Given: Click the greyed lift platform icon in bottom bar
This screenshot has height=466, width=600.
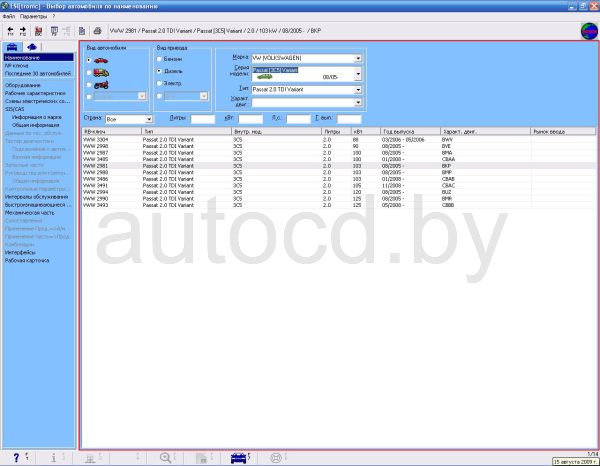Looking at the screenshot, I should [x=90, y=458].
